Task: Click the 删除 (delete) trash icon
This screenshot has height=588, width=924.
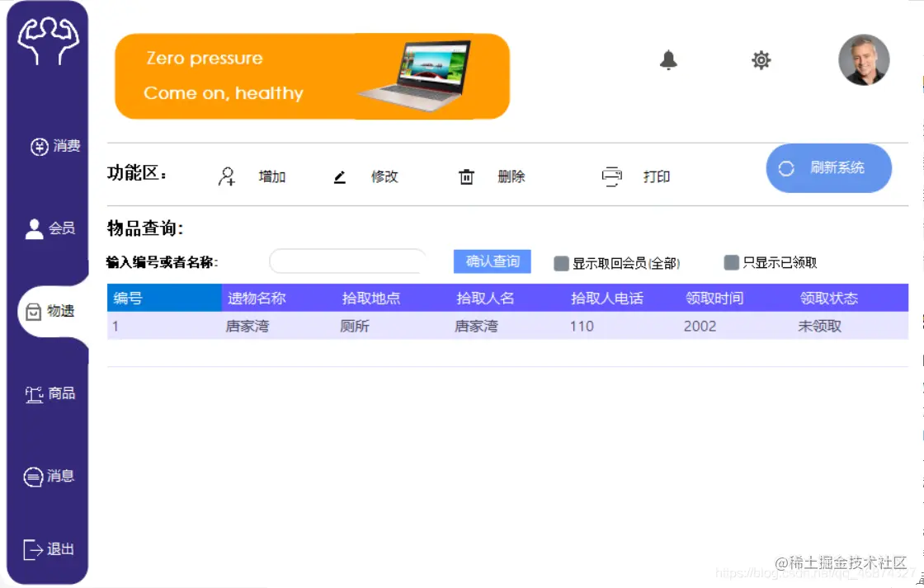Action: point(466,176)
